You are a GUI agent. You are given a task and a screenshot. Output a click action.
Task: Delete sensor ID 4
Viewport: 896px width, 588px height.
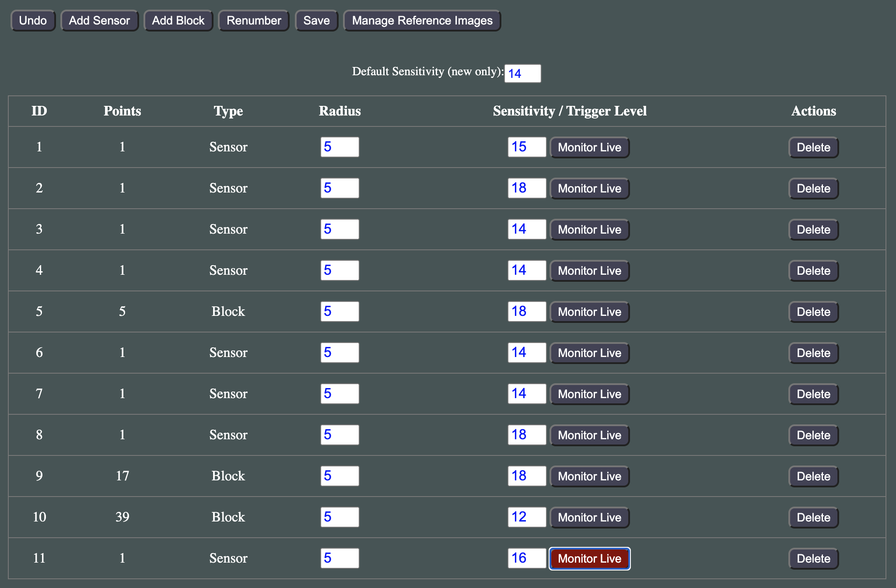coord(813,271)
